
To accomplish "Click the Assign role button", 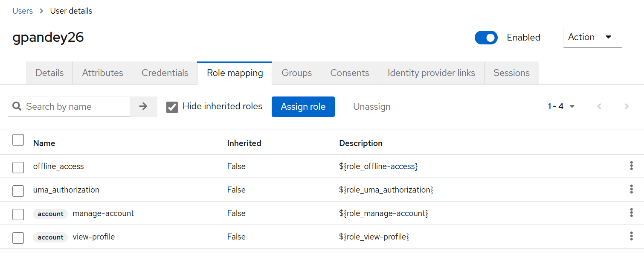I will (x=303, y=106).
